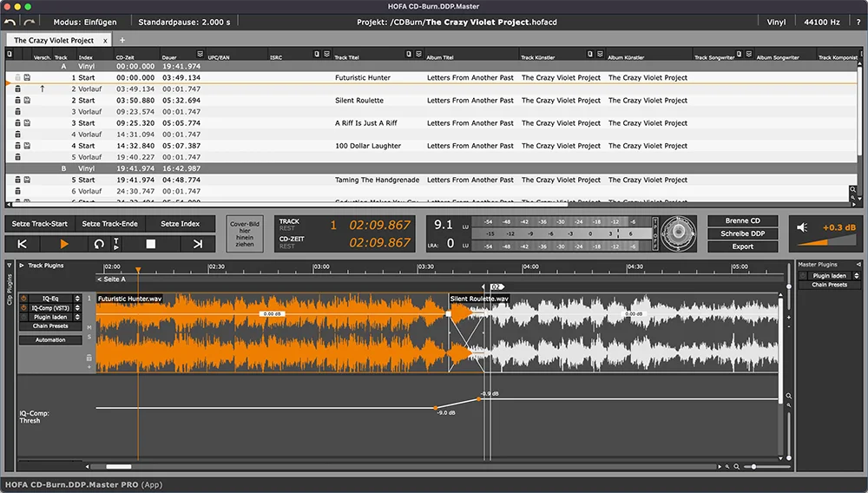Jump to previous track with skip-back icon
The width and height of the screenshot is (868, 493).
point(23,244)
